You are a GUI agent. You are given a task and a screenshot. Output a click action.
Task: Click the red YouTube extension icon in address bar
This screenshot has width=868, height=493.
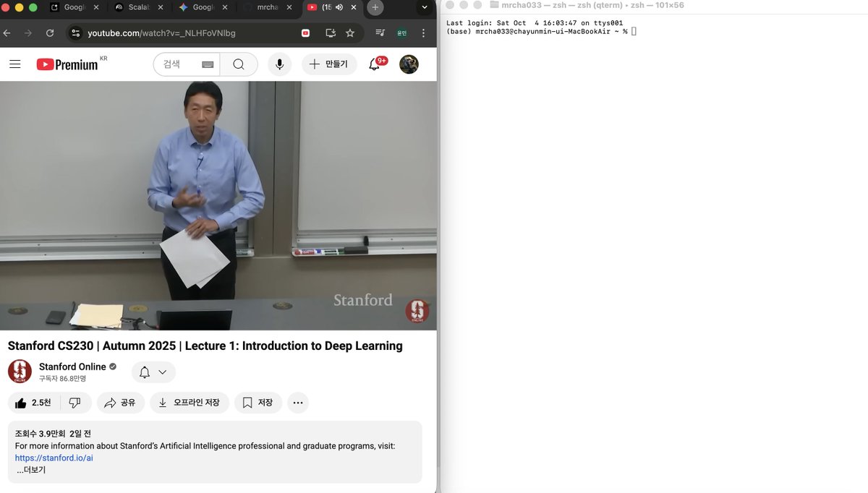(x=305, y=33)
